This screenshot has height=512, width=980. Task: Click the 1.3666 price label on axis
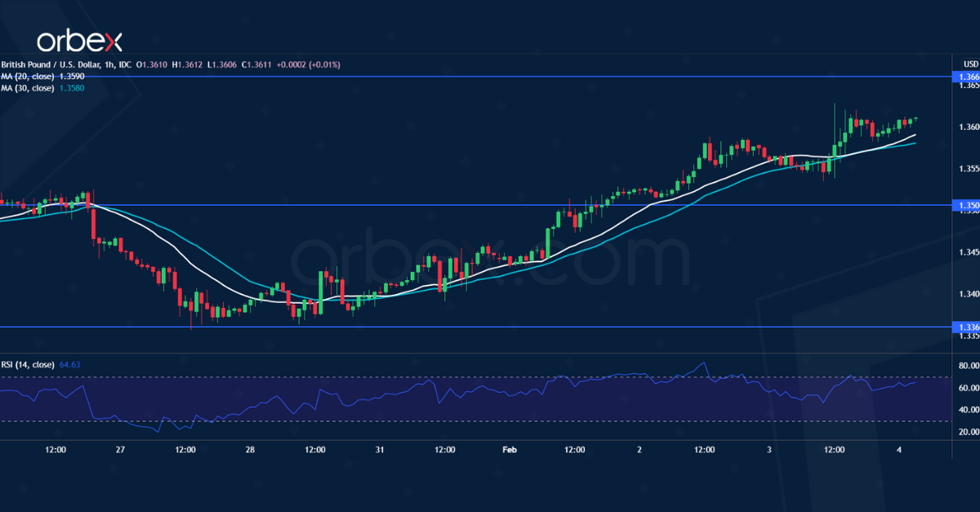(966, 77)
